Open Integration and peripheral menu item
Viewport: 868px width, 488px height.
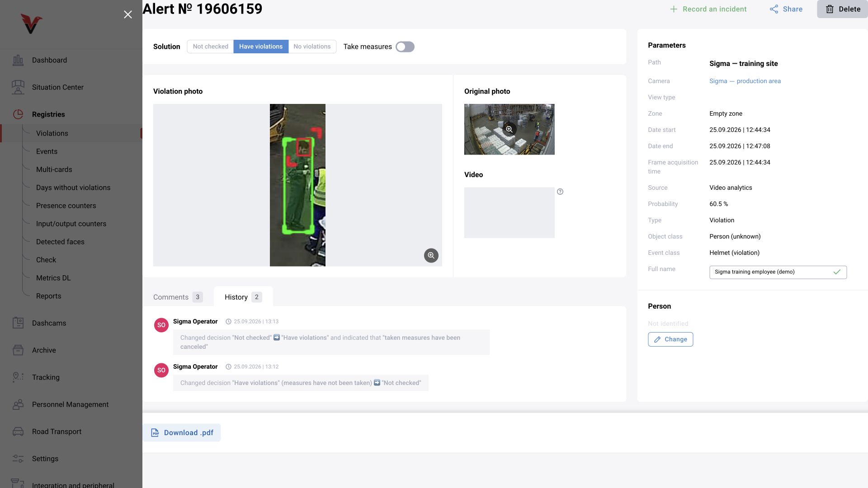tap(73, 485)
